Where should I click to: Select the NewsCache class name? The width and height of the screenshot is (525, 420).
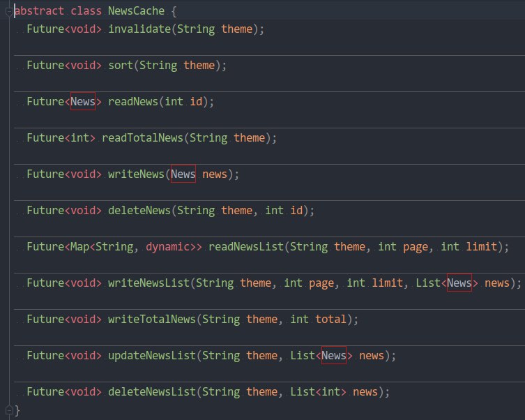click(x=136, y=10)
